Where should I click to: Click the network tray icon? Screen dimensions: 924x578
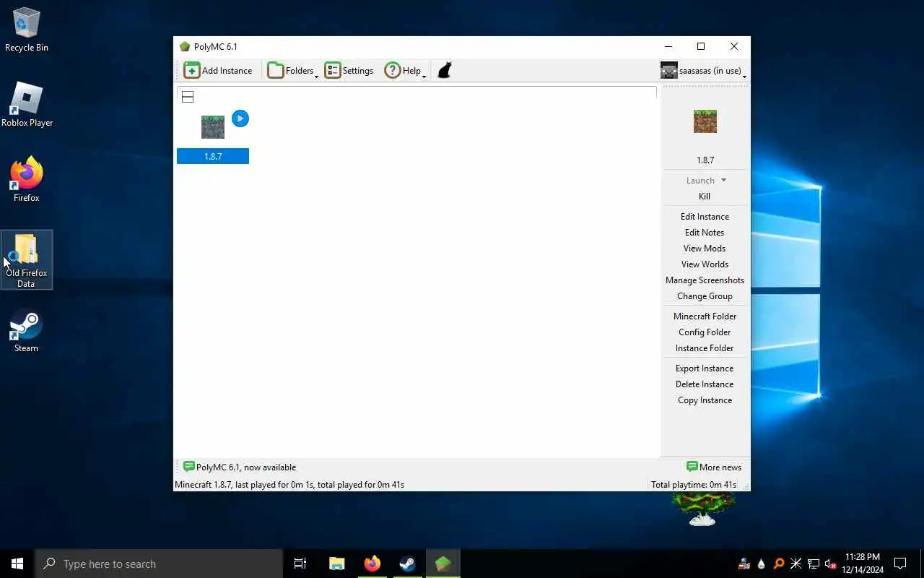[814, 564]
